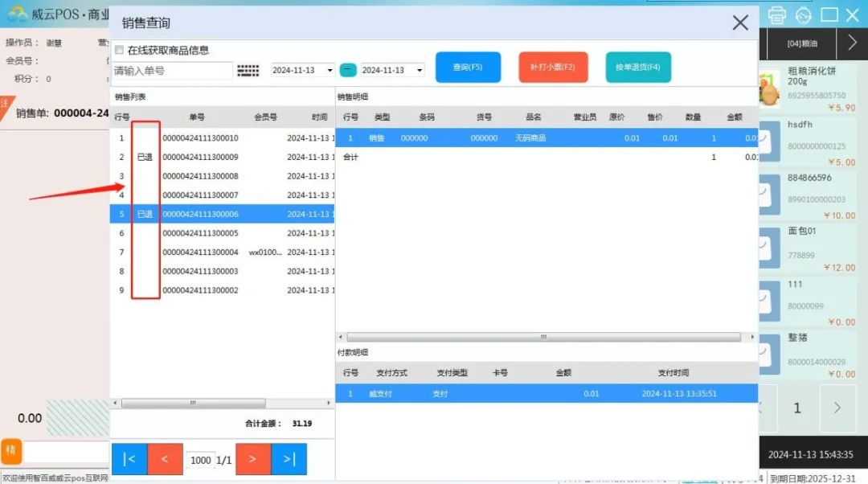
Task: Click the 查询(F5) button
Action: pyautogui.click(x=468, y=68)
